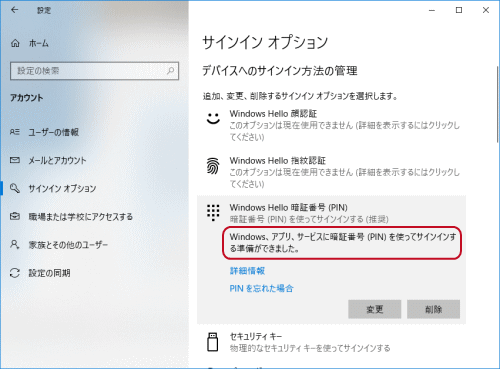The image size is (500, 369).
Task: Click the 追加、変更、削除するサインイン オプション description
Action: 300,97
